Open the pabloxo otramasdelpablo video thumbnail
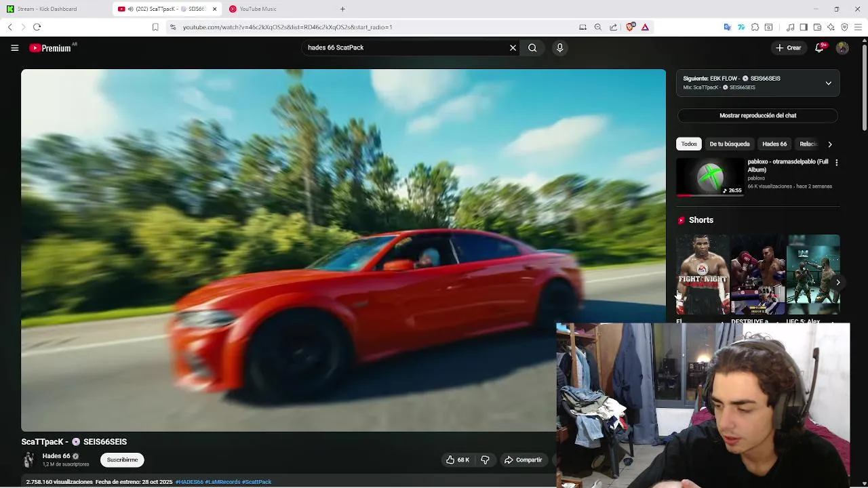 (x=710, y=178)
